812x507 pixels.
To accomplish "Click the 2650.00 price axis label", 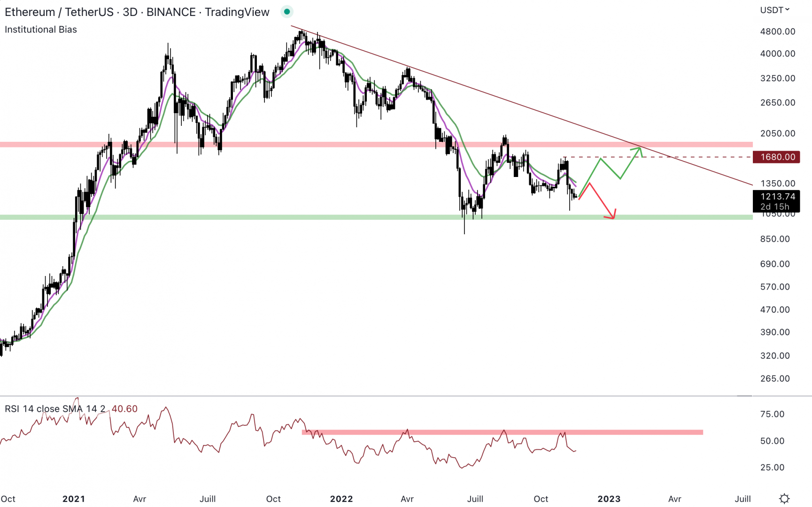I will (x=778, y=102).
